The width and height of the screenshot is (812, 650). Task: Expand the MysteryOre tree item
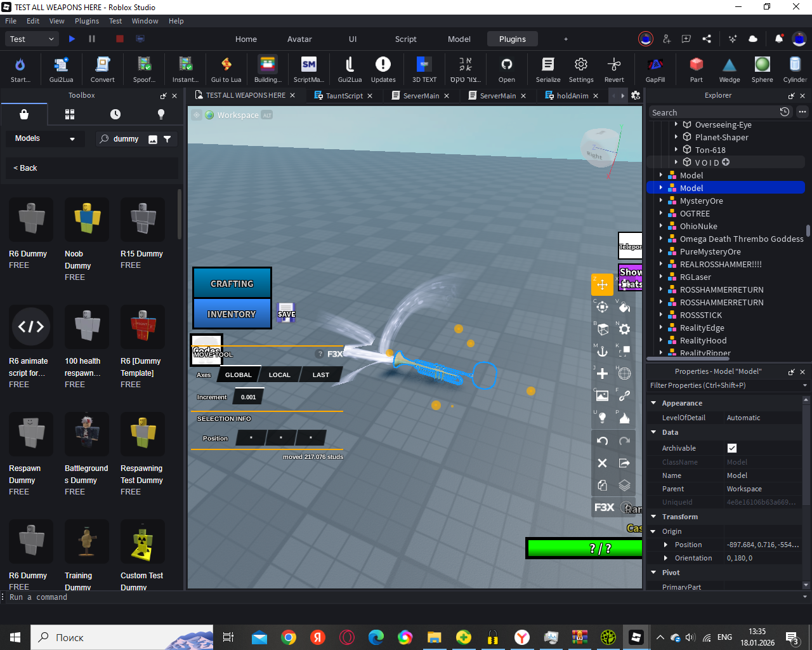(661, 201)
